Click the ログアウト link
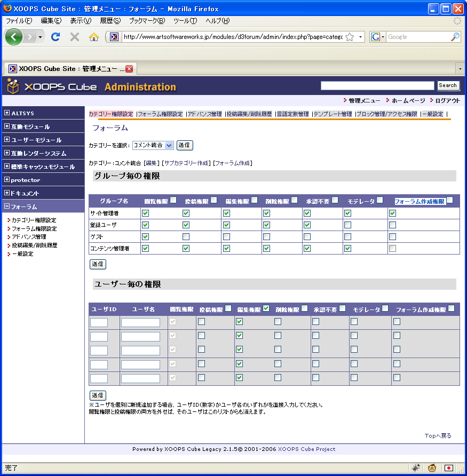This screenshot has width=467, height=476. click(447, 100)
